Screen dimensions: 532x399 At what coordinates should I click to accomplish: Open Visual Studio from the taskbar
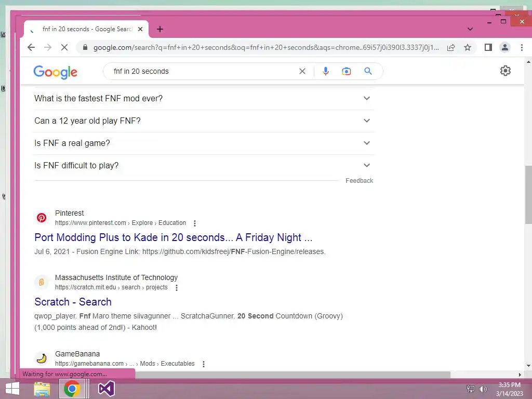[107, 389]
